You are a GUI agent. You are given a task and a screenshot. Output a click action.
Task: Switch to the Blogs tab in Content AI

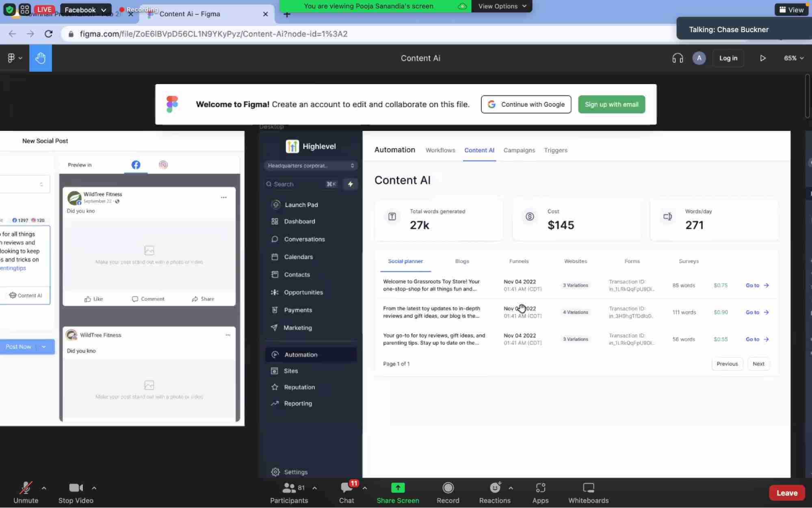(462, 261)
